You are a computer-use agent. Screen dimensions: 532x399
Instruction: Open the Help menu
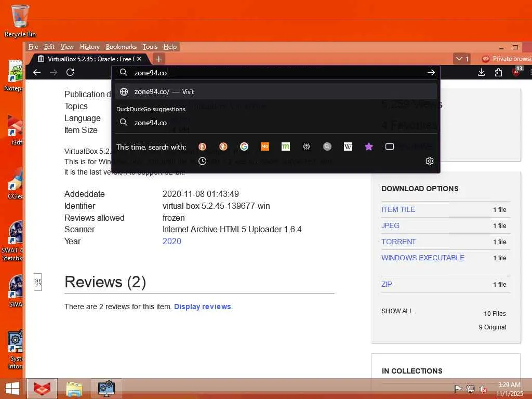coord(170,47)
